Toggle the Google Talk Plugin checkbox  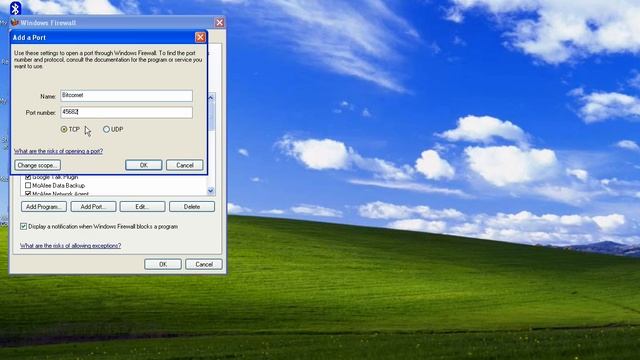point(28,177)
